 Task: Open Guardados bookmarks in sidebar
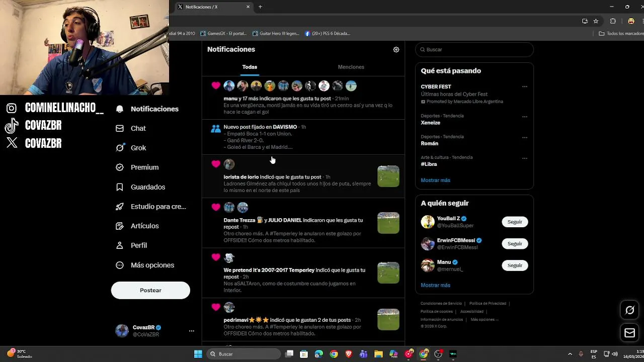click(140, 187)
